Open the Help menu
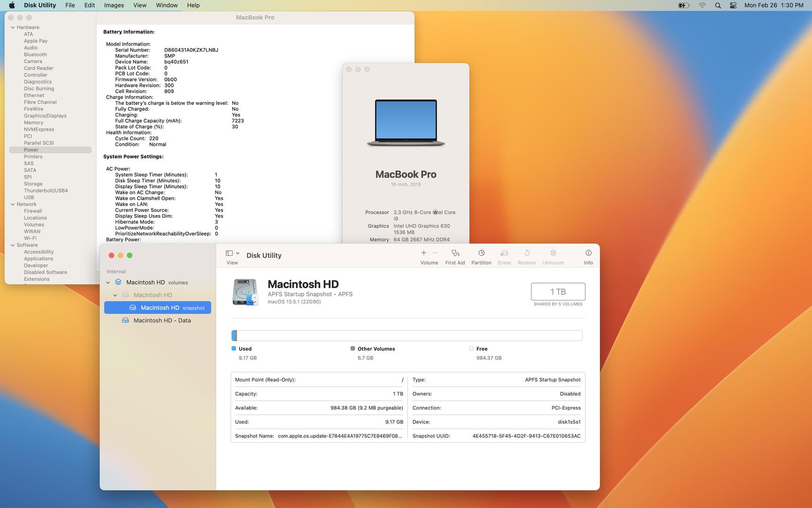 (193, 5)
